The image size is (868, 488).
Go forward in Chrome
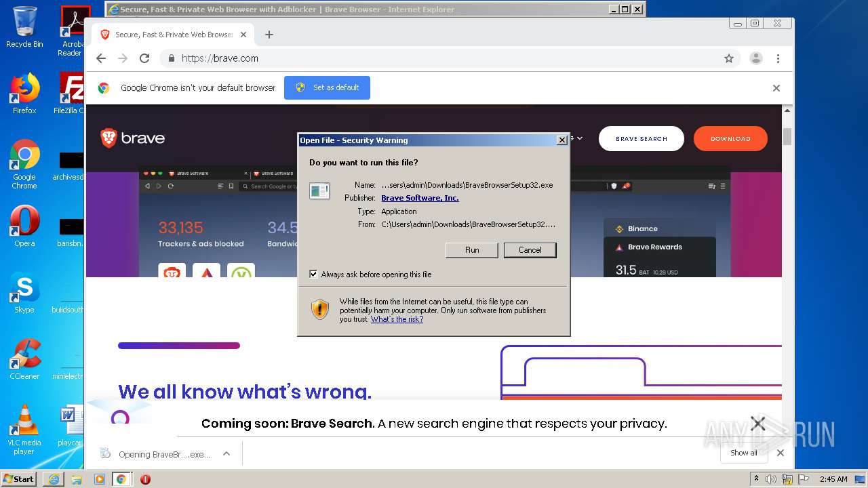tap(123, 58)
